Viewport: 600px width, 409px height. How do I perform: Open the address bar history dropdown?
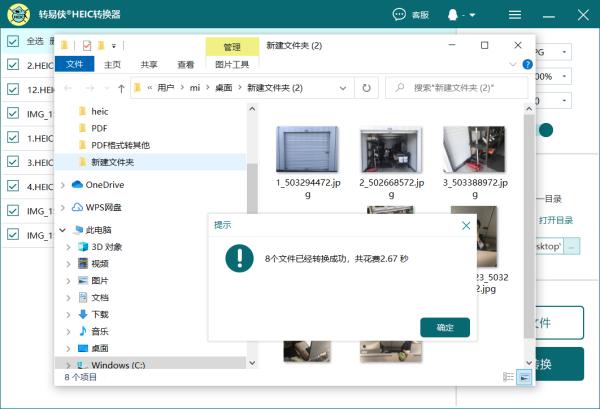343,88
